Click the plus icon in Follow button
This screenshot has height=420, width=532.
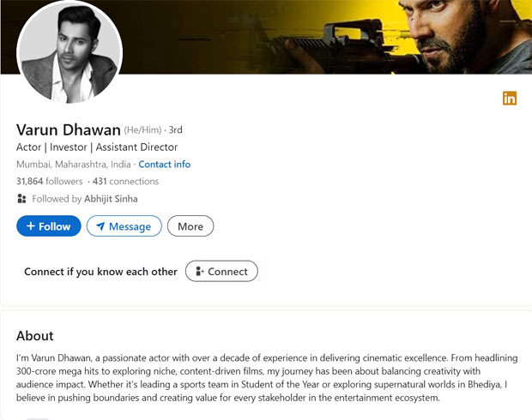click(x=31, y=226)
